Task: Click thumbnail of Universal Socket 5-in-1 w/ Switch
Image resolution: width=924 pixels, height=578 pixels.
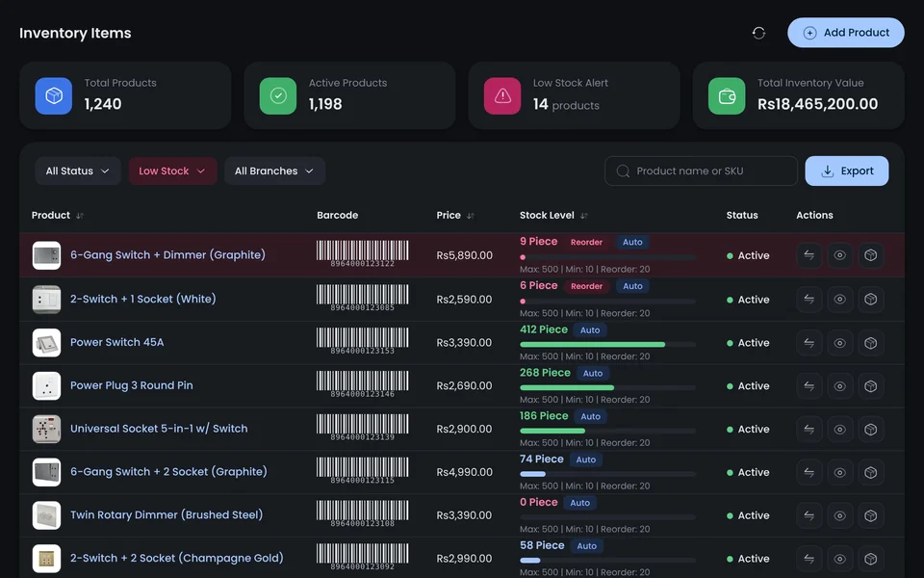Action: coord(46,429)
